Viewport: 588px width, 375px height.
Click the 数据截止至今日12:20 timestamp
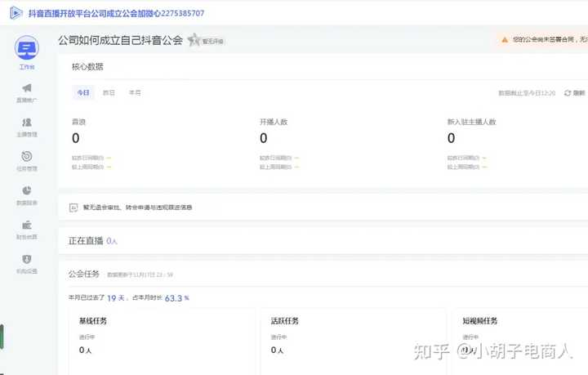coord(527,93)
